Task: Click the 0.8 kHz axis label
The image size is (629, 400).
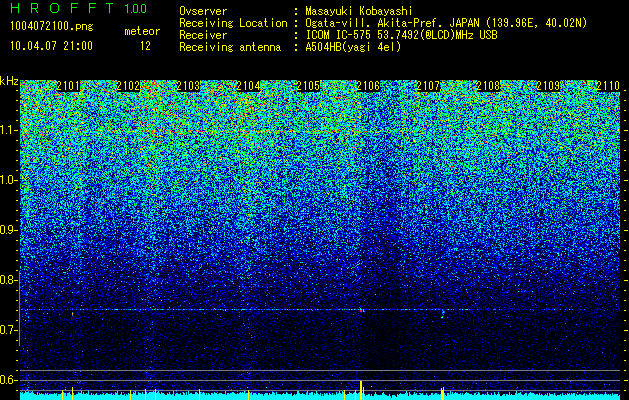Action: click(x=9, y=280)
